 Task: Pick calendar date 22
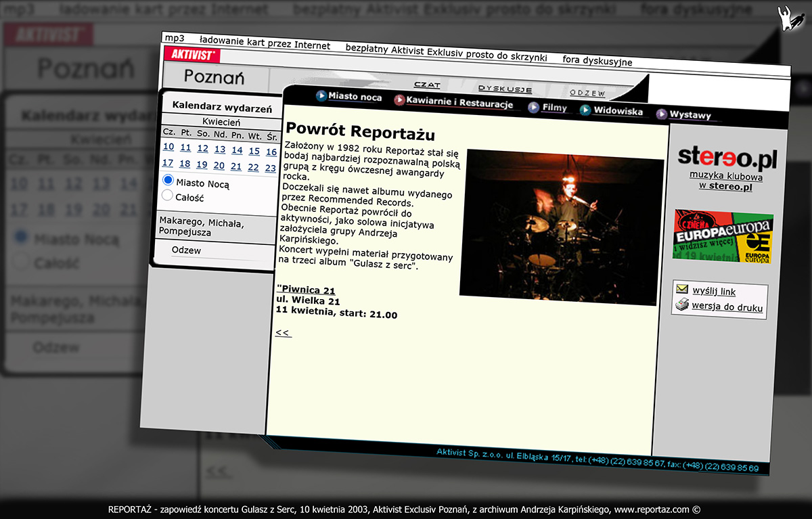pos(253,167)
